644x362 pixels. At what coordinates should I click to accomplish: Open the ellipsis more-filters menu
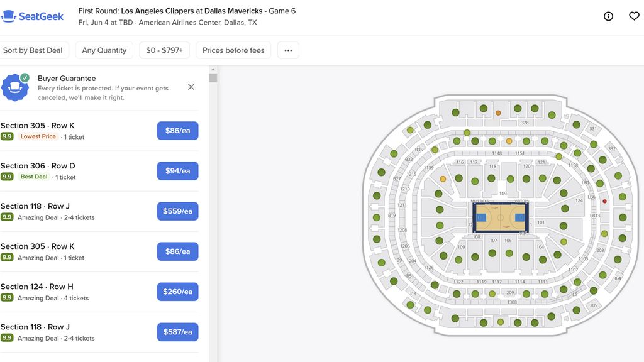288,50
